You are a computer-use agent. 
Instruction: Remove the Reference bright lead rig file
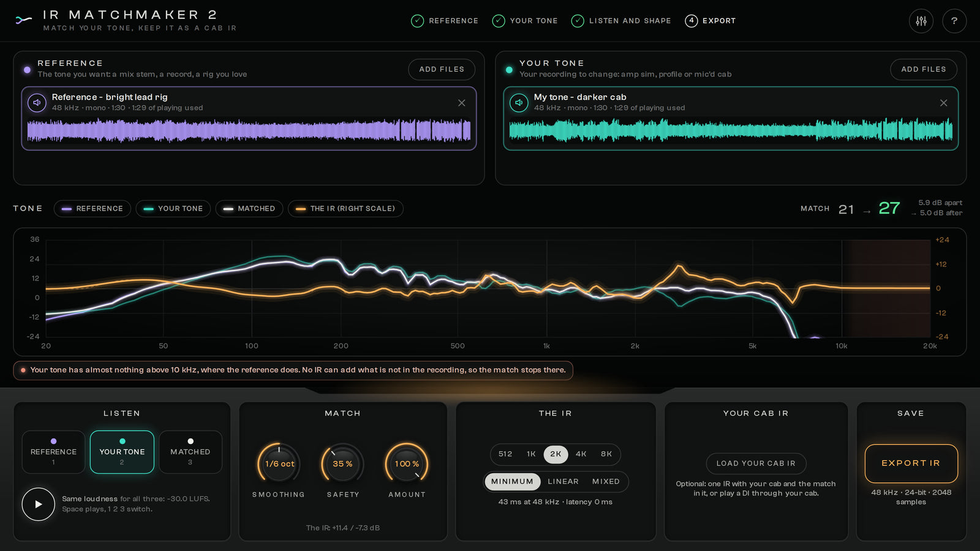(x=462, y=103)
